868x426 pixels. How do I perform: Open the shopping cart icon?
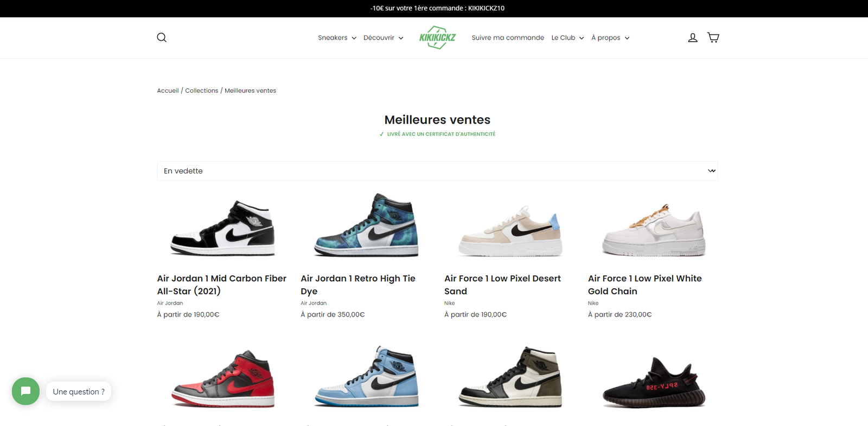713,37
